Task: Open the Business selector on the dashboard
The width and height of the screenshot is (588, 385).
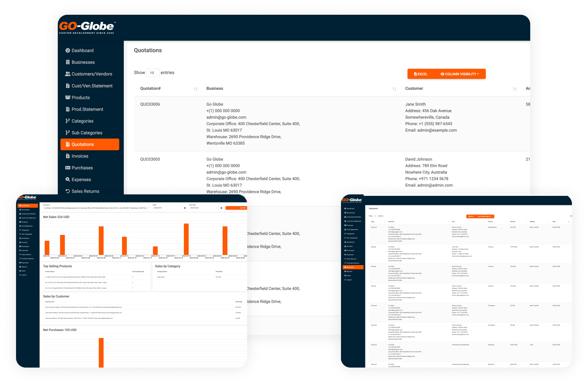Action: tap(96, 208)
